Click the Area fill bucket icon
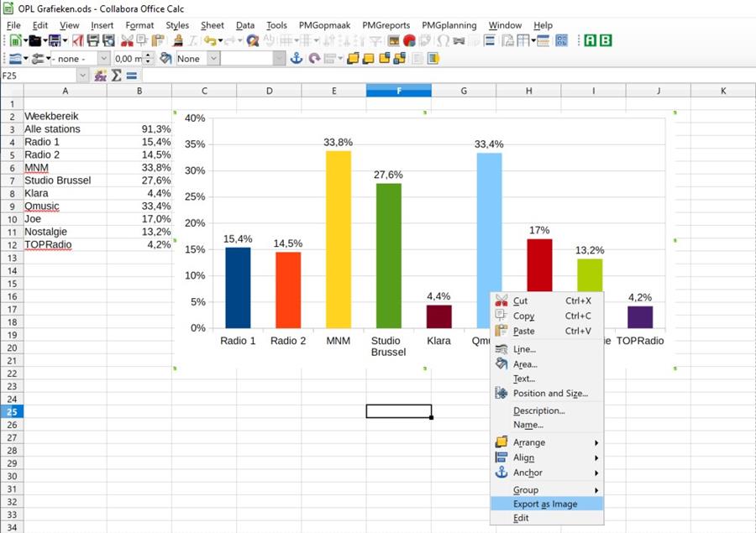This screenshot has height=533, width=756. point(165,58)
